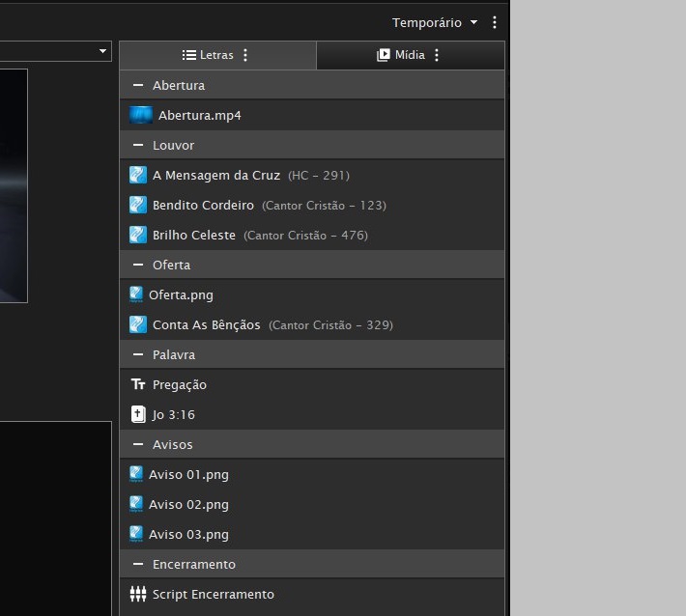Select the Bendito Cordeiro song
This screenshot has width=686, height=616.
203,205
